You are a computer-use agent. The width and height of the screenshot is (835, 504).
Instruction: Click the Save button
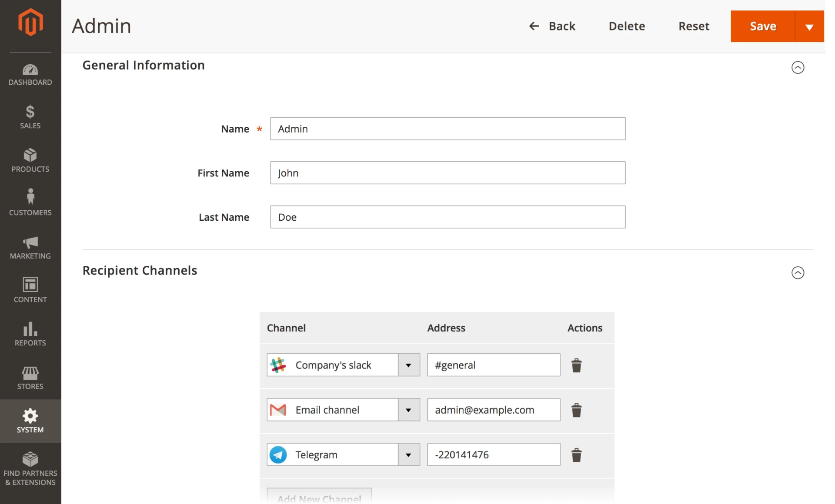click(x=763, y=27)
